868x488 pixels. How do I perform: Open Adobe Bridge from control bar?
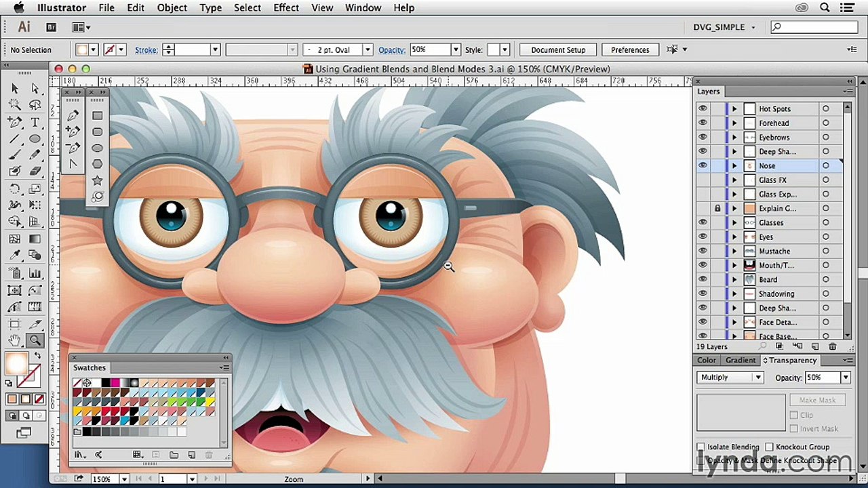[x=51, y=27]
